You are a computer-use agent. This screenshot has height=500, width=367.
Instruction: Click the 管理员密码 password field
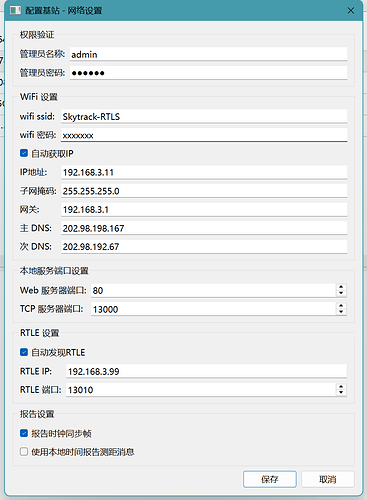tap(208, 73)
